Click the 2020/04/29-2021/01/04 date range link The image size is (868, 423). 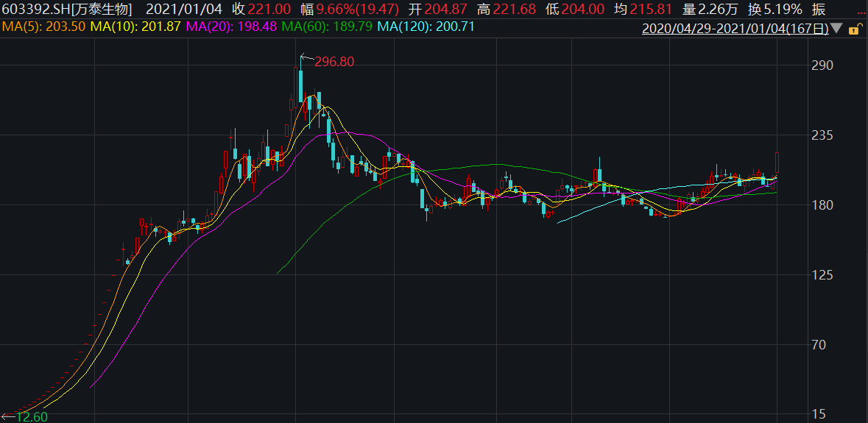pyautogui.click(x=735, y=29)
